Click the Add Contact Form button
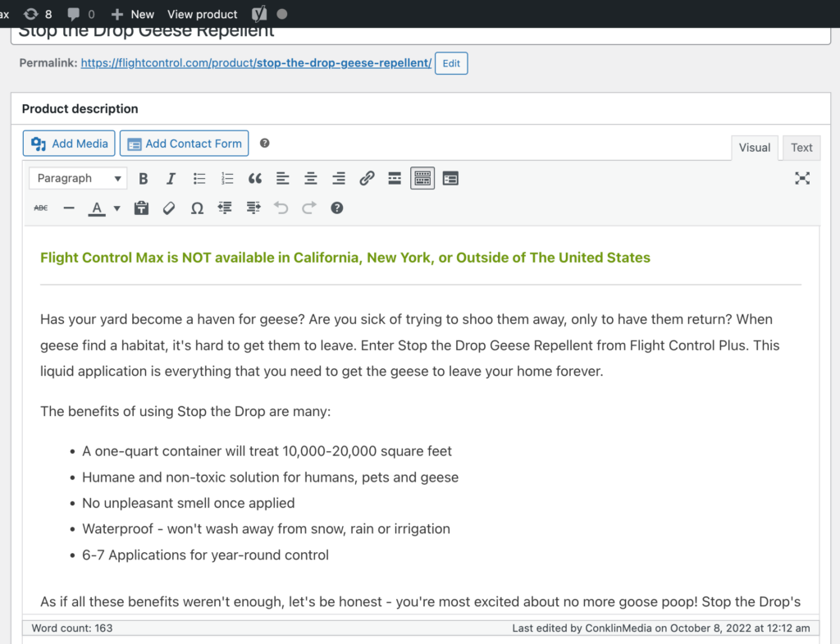Image resolution: width=840 pixels, height=644 pixels. (185, 144)
